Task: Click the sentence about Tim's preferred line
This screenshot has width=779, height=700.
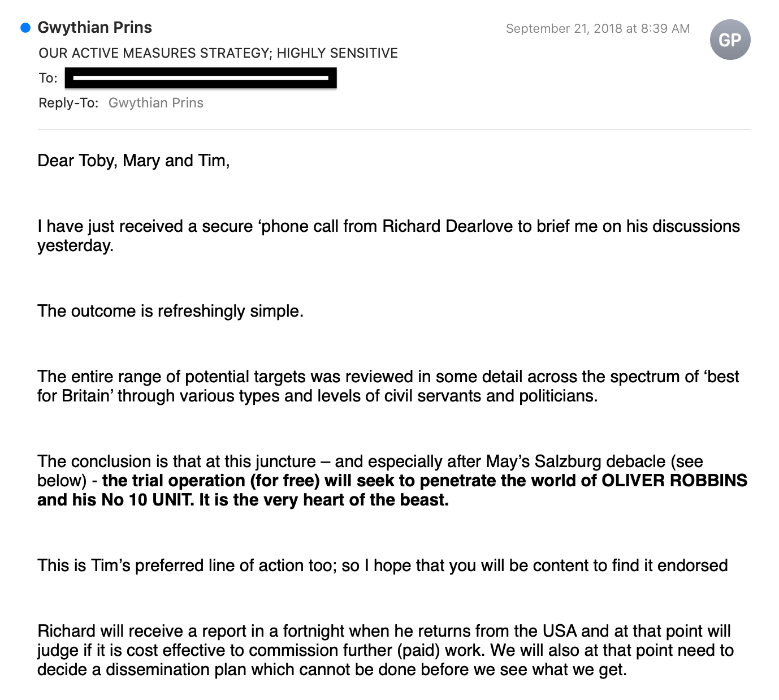Action: (382, 565)
